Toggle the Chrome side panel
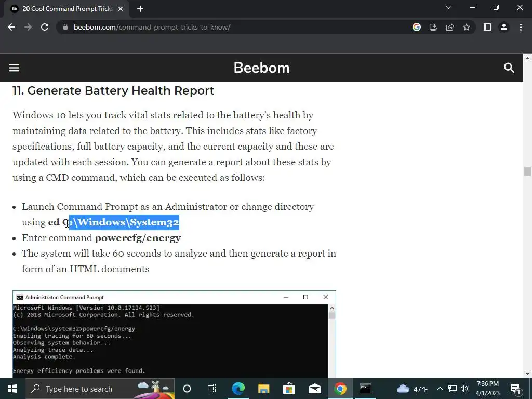The height and width of the screenshot is (399, 532). [487, 27]
